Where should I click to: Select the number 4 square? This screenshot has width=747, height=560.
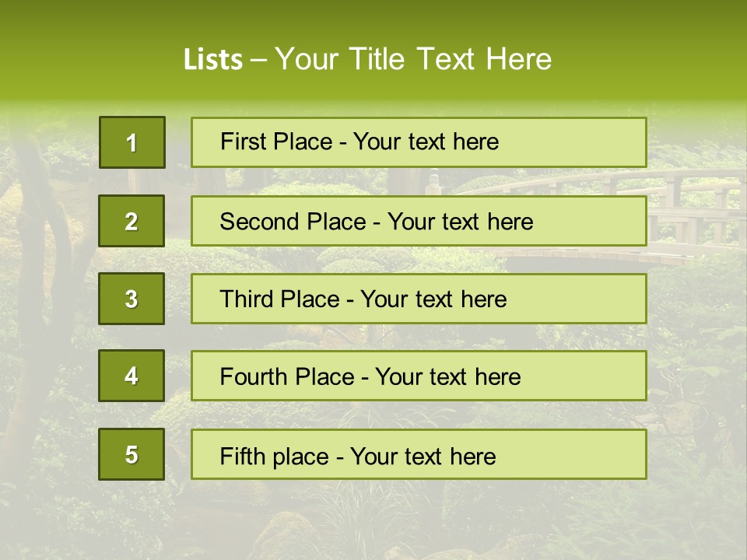coord(132,376)
